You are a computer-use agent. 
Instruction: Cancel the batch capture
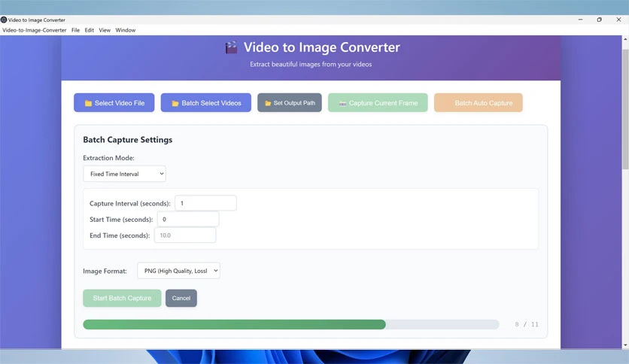pyautogui.click(x=181, y=298)
